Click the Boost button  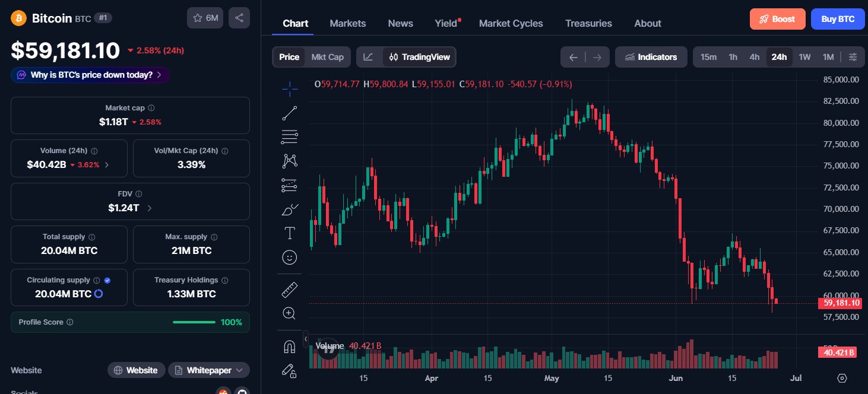click(778, 19)
